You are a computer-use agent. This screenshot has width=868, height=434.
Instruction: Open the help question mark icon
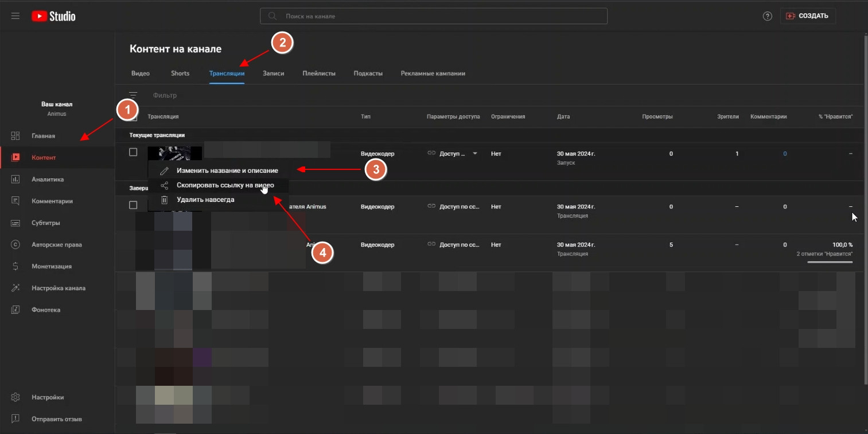(768, 16)
